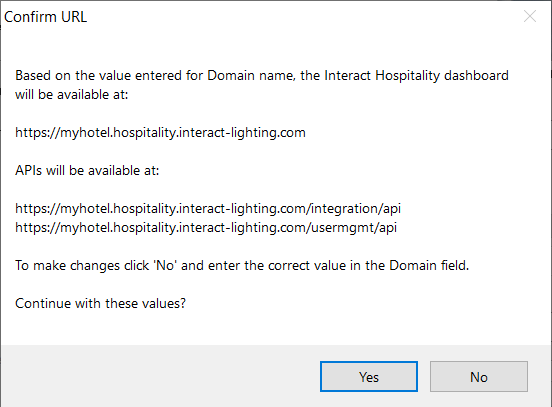Image resolution: width=552 pixels, height=407 pixels.
Task: Select the dashboard URL https://myhotel.hospitality.interact-lighting.com
Action: (160, 133)
